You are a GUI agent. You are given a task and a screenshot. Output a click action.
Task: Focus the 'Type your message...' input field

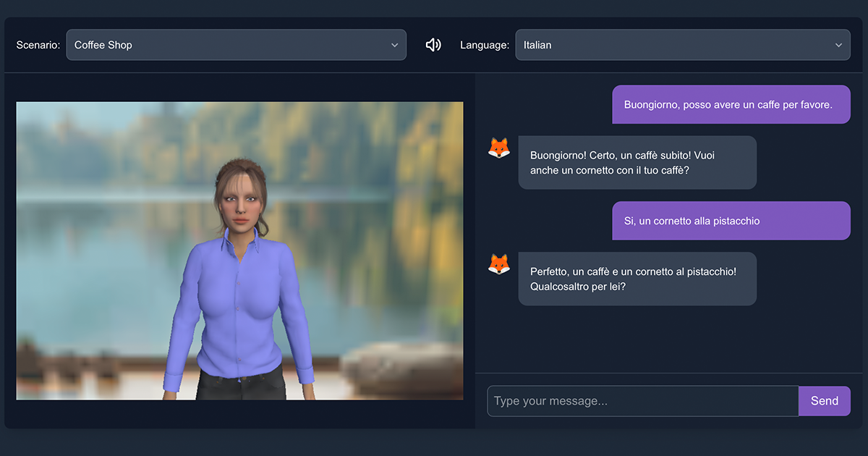642,401
